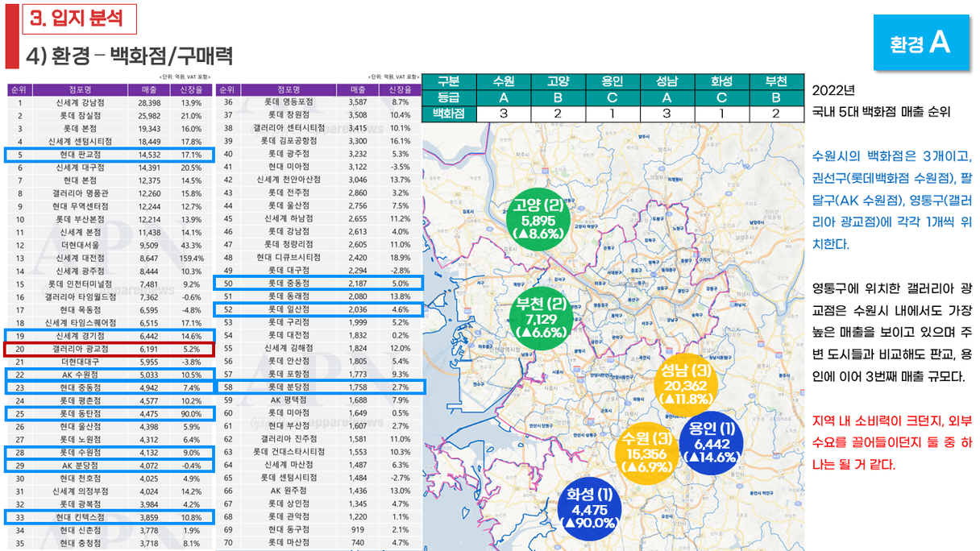Click the '부천 (2) 7,129' green map bubble
This screenshot has height=551, width=980.
point(542,318)
